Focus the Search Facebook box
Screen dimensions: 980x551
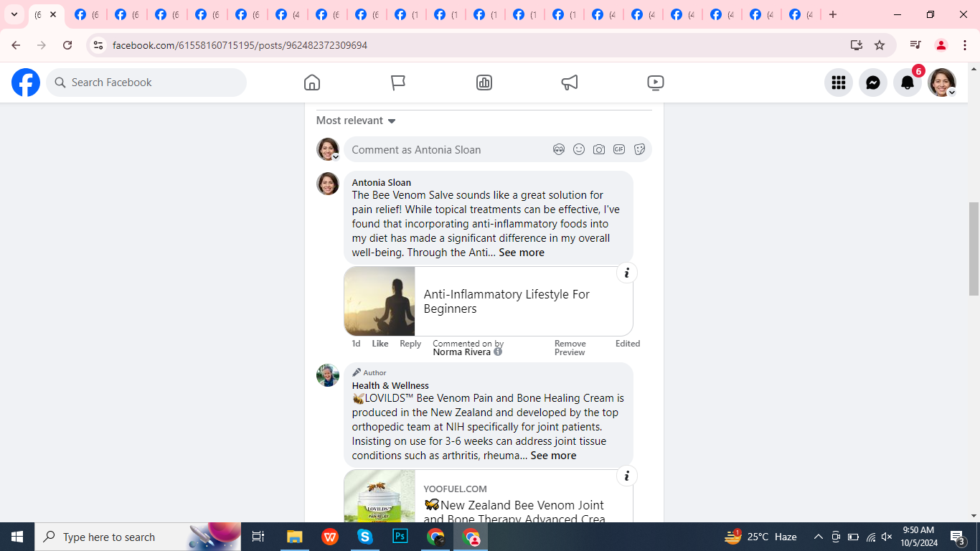coord(146,83)
